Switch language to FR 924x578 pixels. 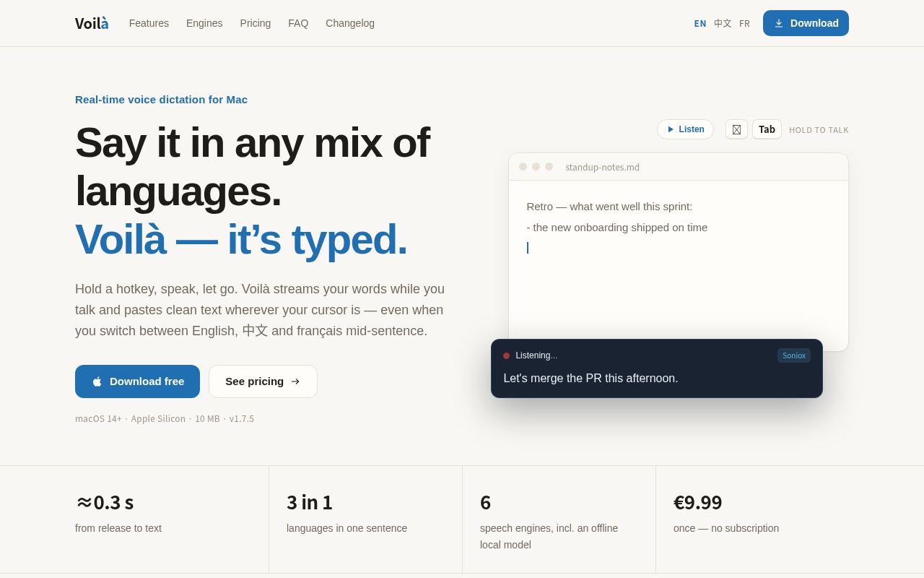point(744,23)
